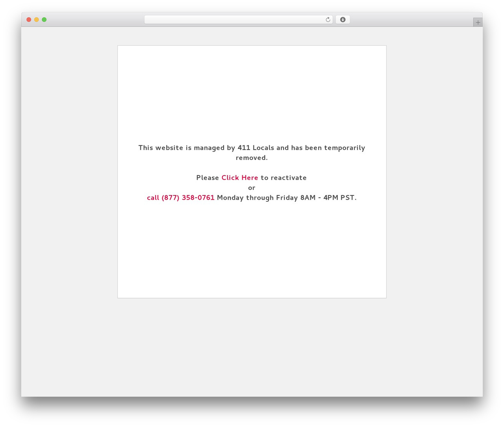Select the '411 Locals' text in message

click(x=256, y=148)
